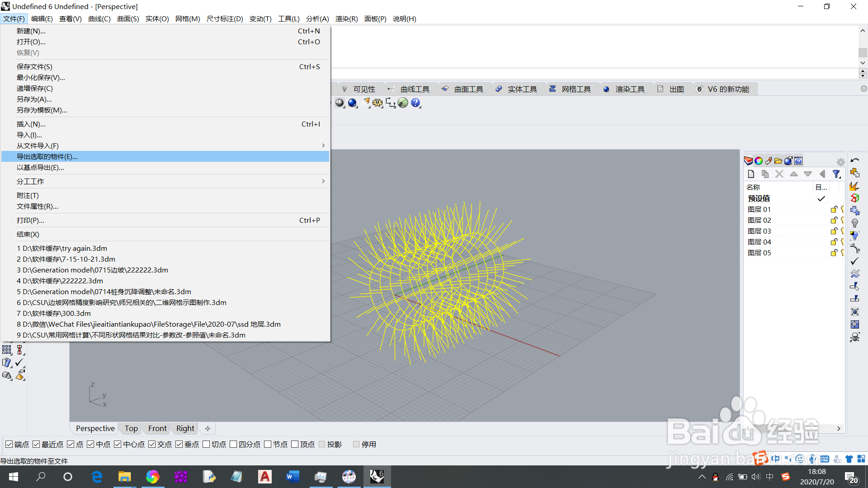This screenshot has height=488, width=868.
Task: Open recent file 1 try again.3dm
Action: 165,249
